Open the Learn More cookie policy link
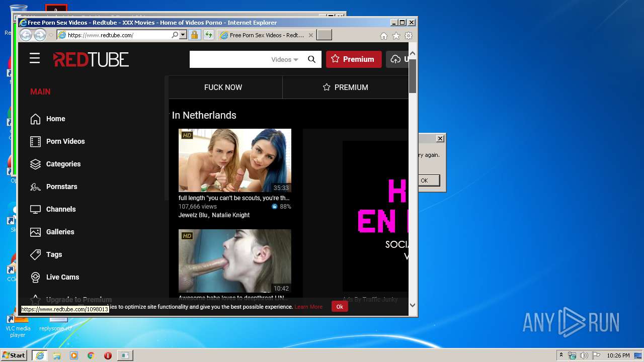 [308, 307]
